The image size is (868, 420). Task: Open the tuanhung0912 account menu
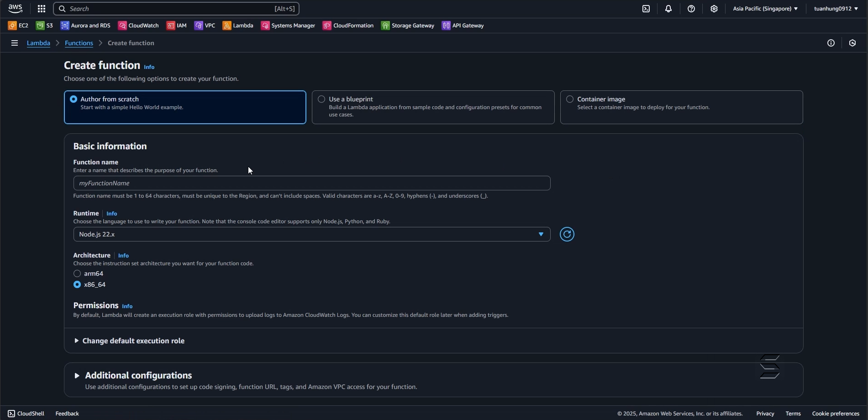click(836, 9)
